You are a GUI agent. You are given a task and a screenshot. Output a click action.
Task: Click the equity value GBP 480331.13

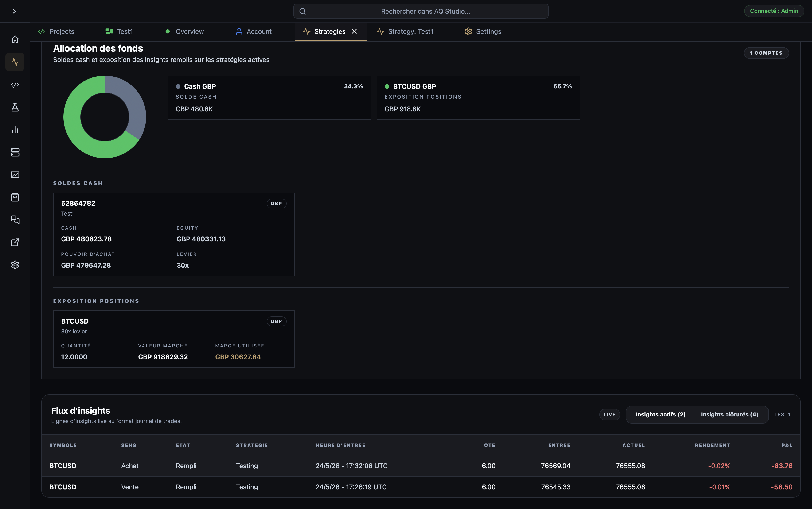click(201, 239)
